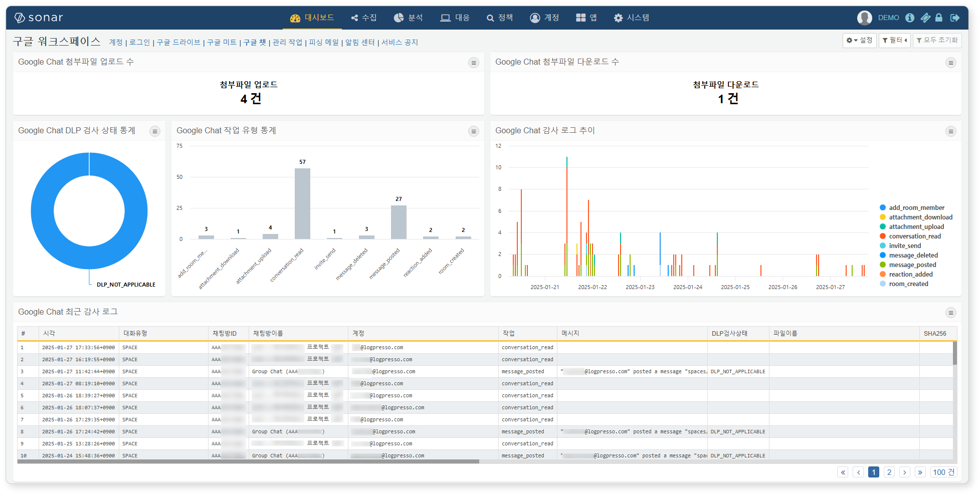This screenshot has width=980, height=495.
Task: Go to 구글 드라이브 sub-tab
Action: 178,43
